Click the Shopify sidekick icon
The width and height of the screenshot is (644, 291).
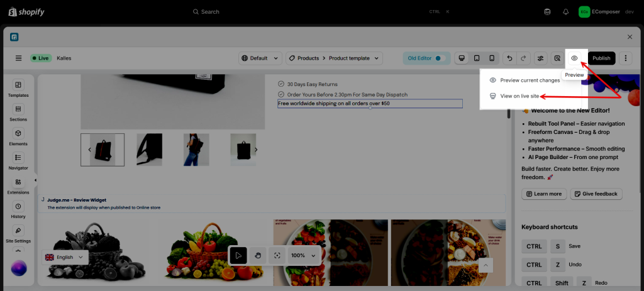548,12
